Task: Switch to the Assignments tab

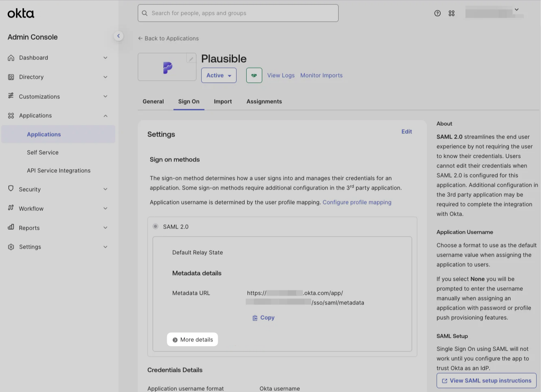Action: tap(264, 102)
